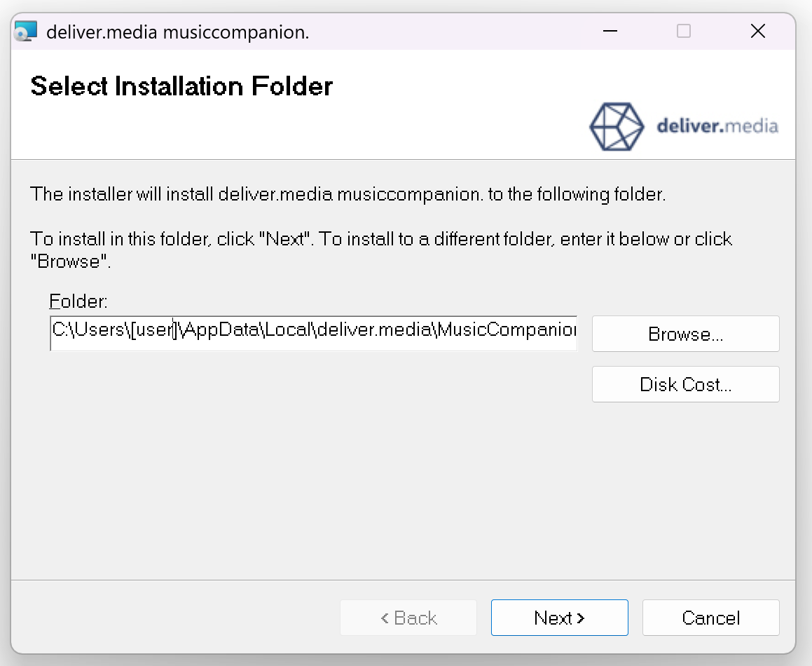Place cursor on MusicCompanion in path
The width and height of the screenshot is (812, 666).
507,329
